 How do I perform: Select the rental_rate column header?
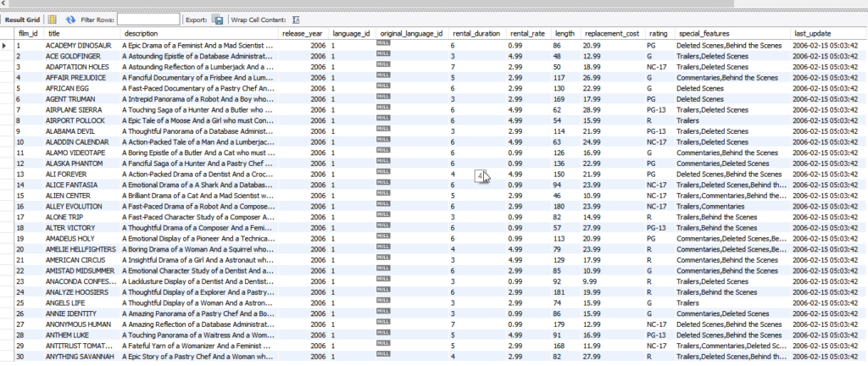point(529,34)
